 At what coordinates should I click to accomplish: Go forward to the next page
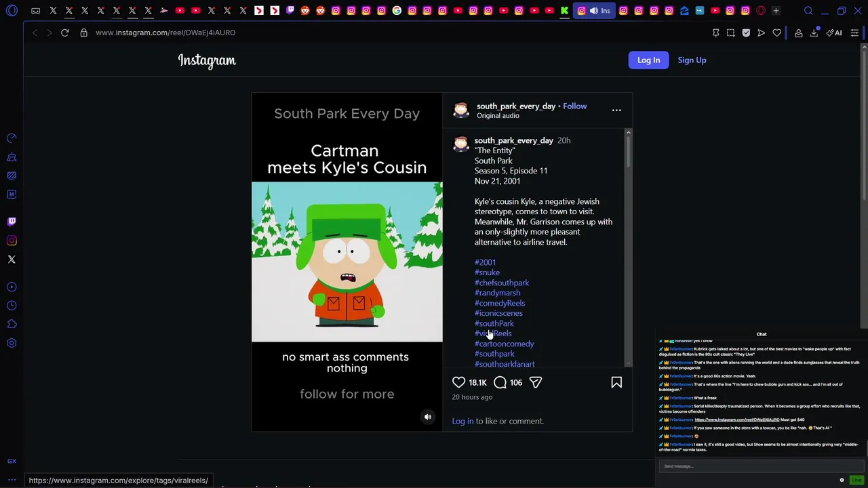tap(49, 33)
